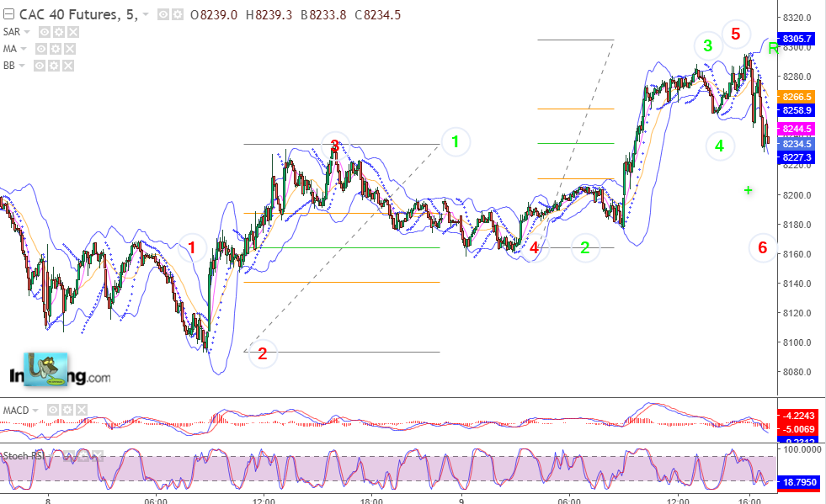Open Stoch RSI settings gear

pos(83,456)
